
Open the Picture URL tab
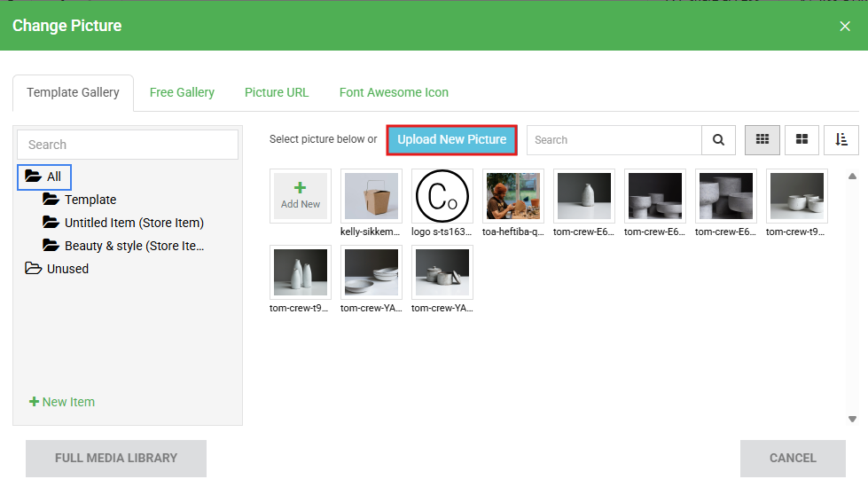[277, 92]
